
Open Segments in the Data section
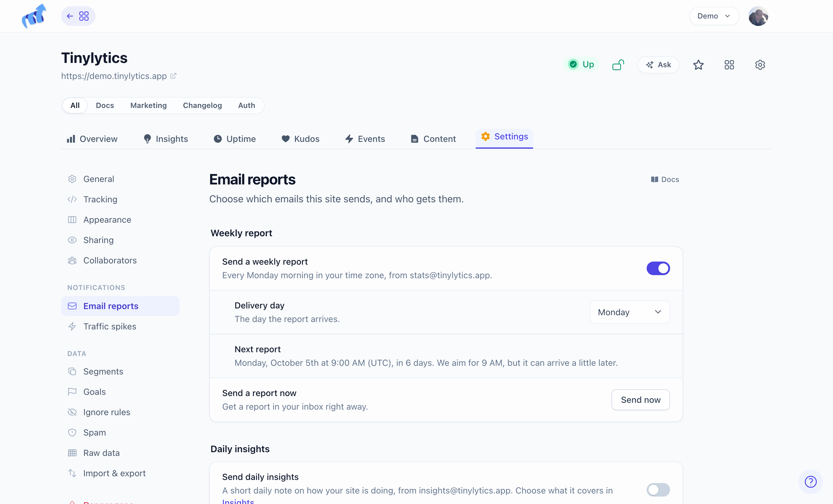click(x=120, y=371)
